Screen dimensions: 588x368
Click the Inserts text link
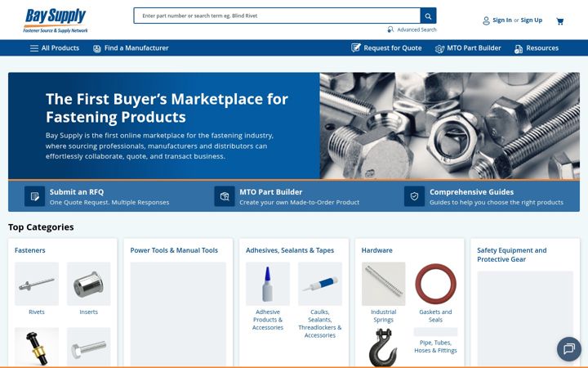(88, 312)
